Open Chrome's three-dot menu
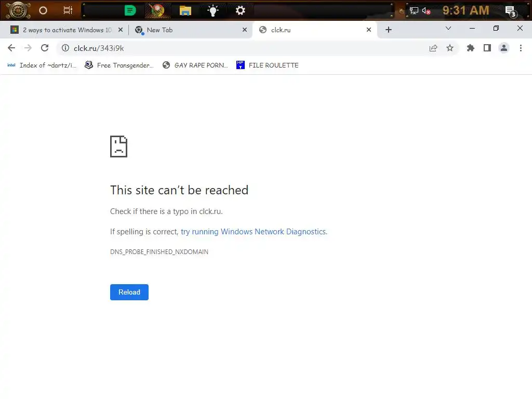 click(x=521, y=48)
